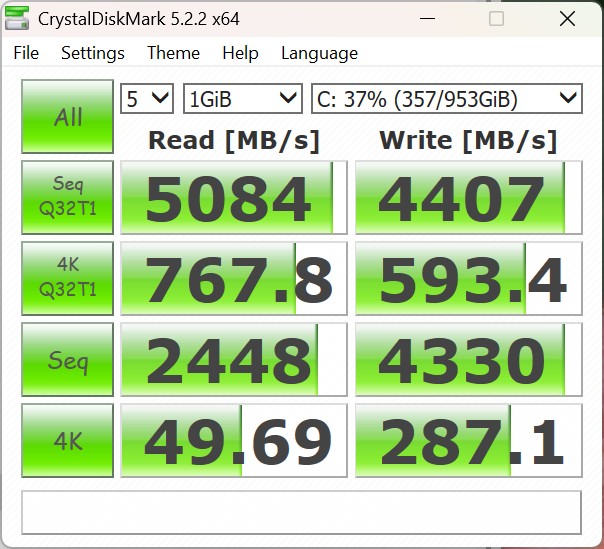This screenshot has width=604, height=549.
Task: Click the Seq Q32T1 read result 5084
Action: coord(234,197)
